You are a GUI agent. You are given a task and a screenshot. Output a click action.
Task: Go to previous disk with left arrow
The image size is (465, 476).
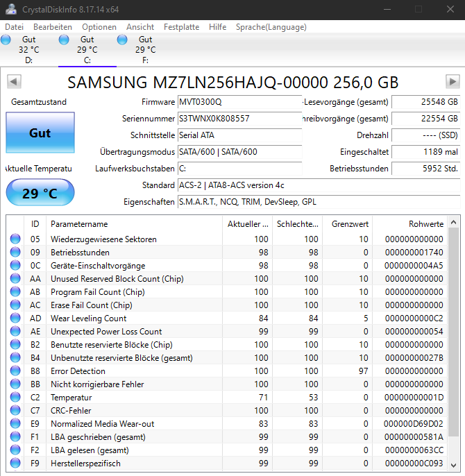pyautogui.click(x=14, y=81)
